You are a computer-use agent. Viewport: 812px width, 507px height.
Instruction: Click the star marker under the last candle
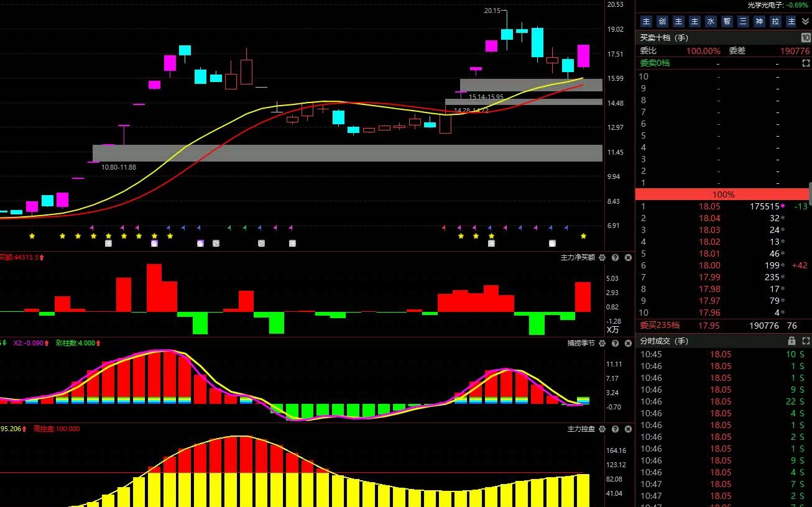[x=583, y=236]
